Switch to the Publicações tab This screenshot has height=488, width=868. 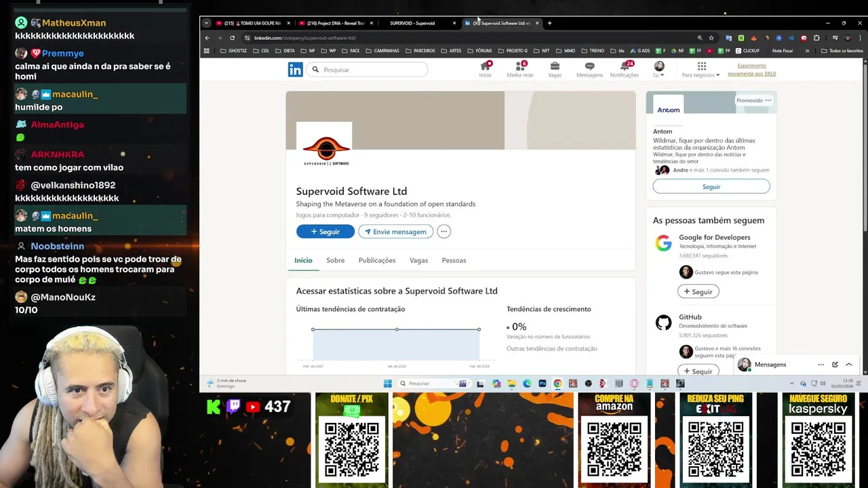[377, 260]
